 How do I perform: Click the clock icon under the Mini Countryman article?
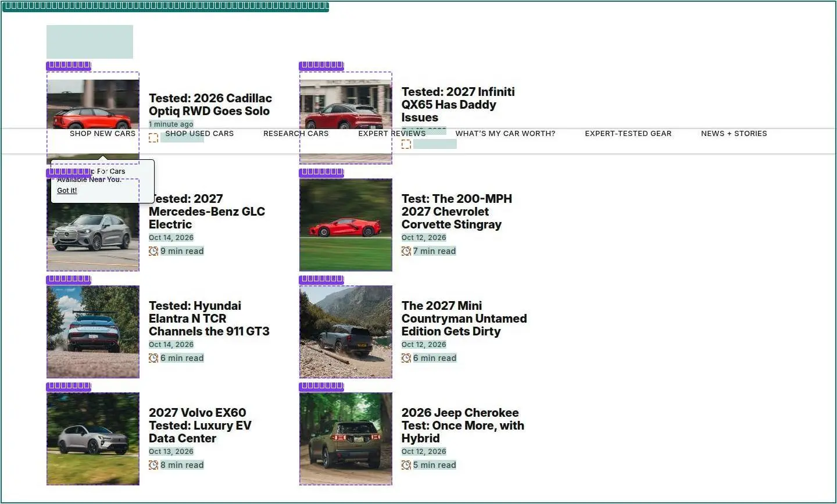406,358
